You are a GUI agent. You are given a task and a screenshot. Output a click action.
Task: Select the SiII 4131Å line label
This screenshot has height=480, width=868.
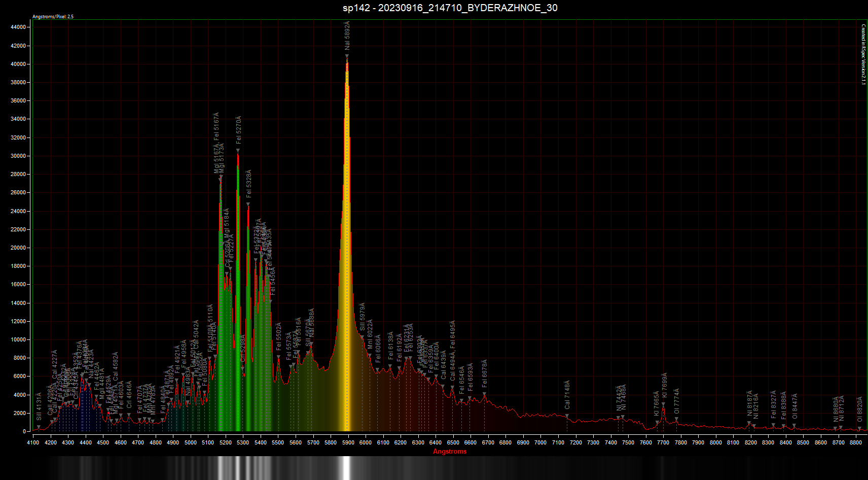point(40,406)
